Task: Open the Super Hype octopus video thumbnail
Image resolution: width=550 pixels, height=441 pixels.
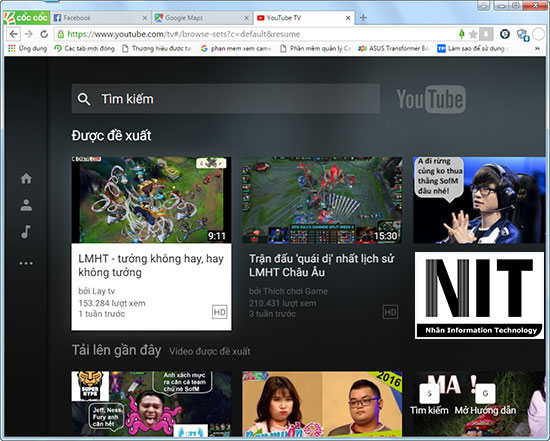Action: click(x=151, y=403)
